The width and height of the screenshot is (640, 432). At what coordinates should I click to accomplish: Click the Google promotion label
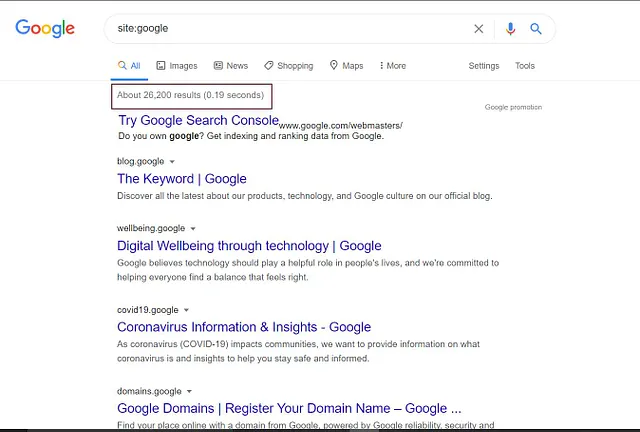click(x=513, y=107)
